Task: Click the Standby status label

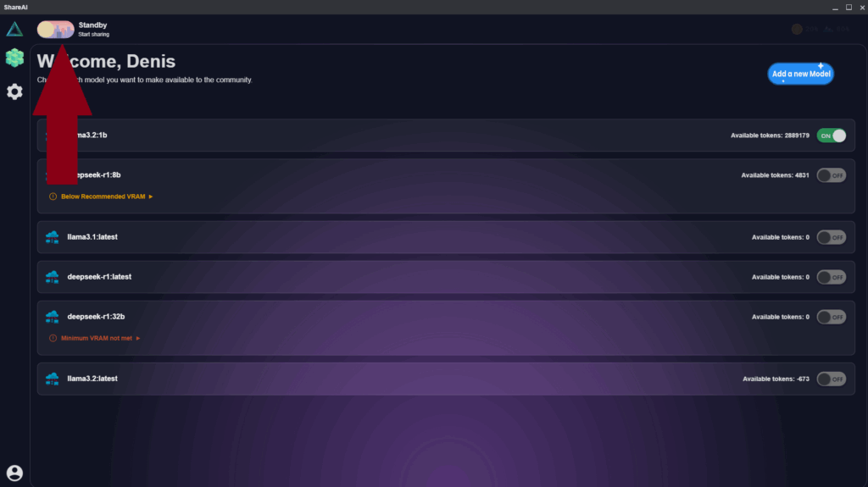Action: [92, 25]
